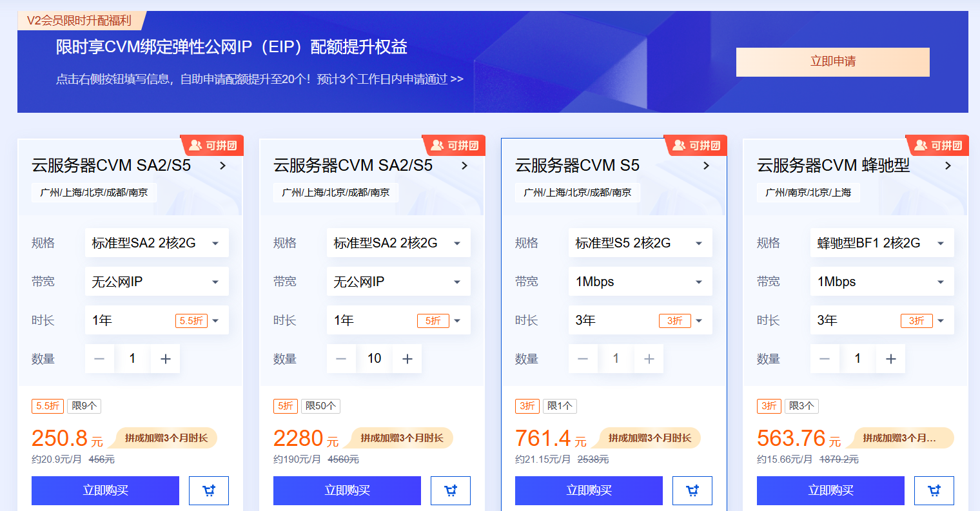The height and width of the screenshot is (511, 980).
Task: Open 时长 1年 5折 dropdown
Action: tap(398, 320)
